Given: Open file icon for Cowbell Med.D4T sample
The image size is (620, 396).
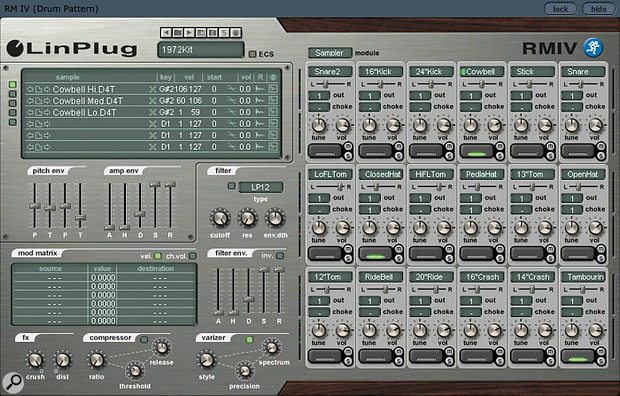Looking at the screenshot, I should (x=38, y=101).
